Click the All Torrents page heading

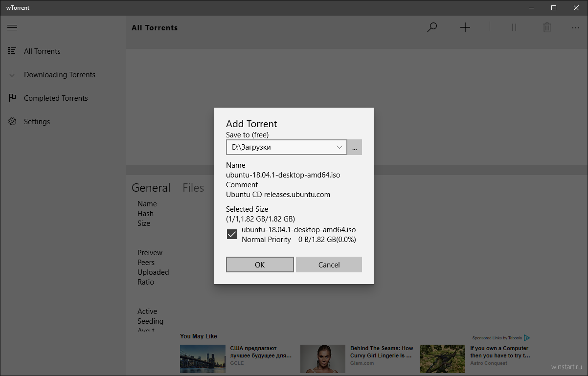155,28
